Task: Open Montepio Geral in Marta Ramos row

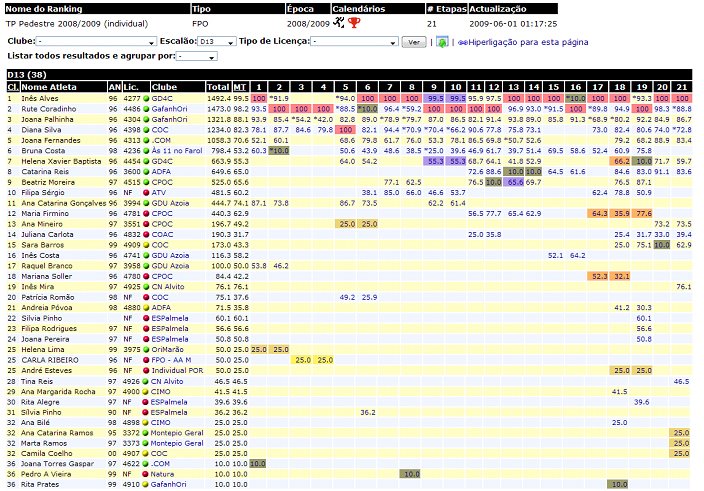Action: (x=177, y=443)
